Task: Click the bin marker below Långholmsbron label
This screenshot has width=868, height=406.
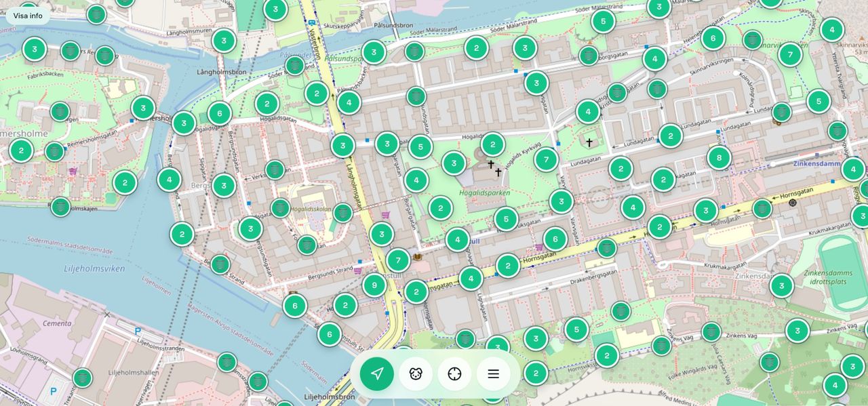Action: tap(294, 66)
